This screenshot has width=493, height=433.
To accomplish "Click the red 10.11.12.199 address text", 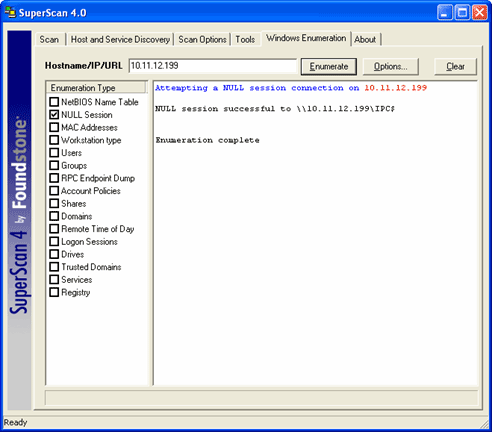I will 396,88.
